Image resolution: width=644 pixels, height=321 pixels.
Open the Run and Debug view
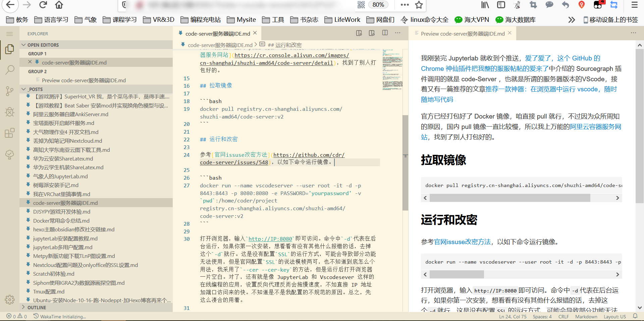click(x=10, y=111)
